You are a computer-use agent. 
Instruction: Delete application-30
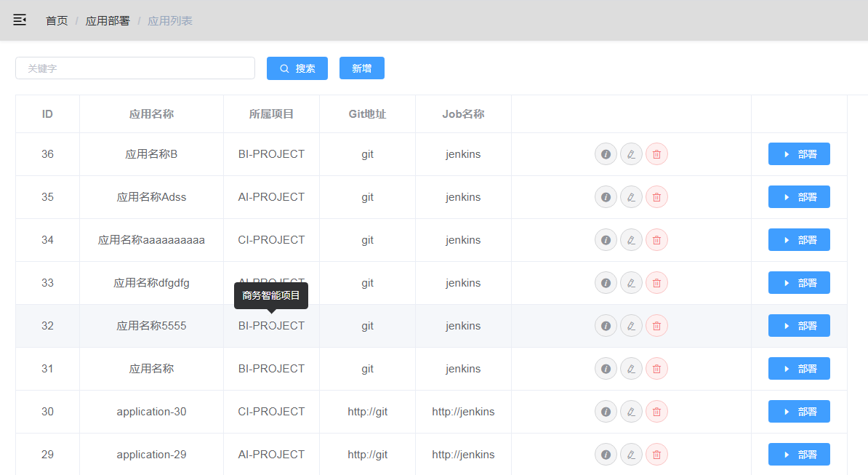tap(656, 411)
